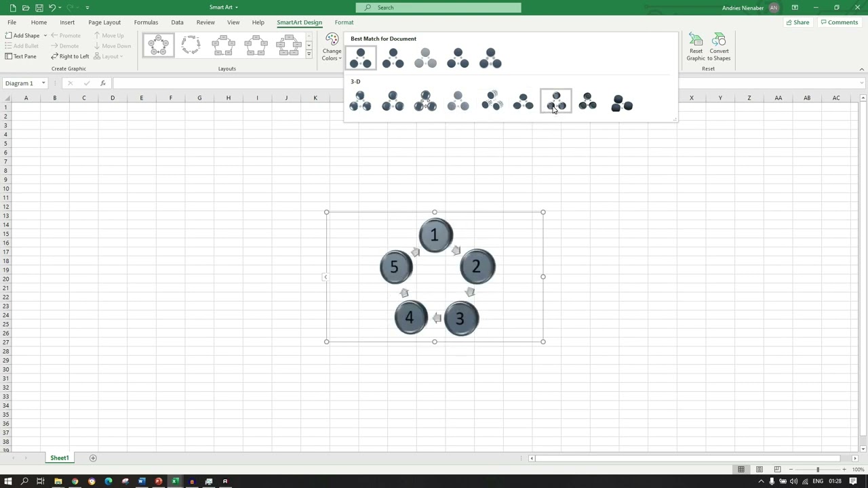This screenshot has width=868, height=488.
Task: Open the Layout dropdown in Create Graphic group
Action: (x=110, y=56)
